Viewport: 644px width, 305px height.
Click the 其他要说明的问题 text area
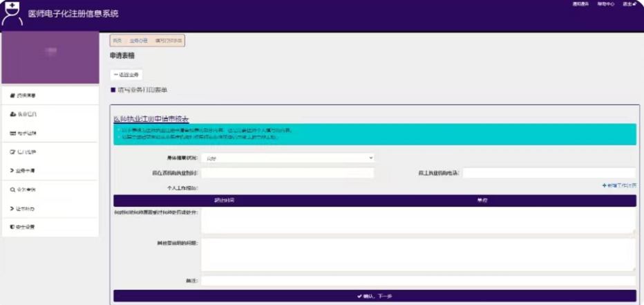(417, 255)
